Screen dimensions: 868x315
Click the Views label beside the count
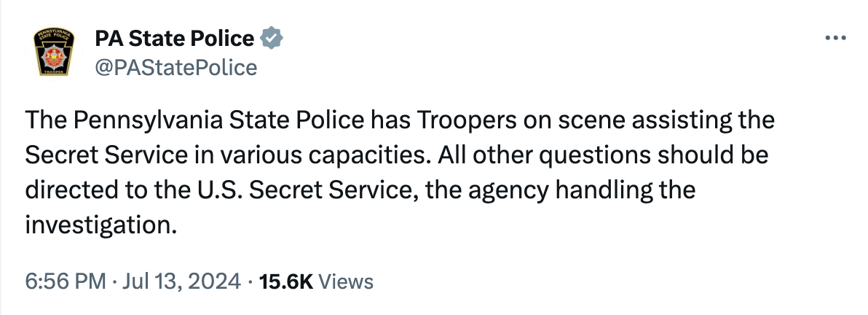coord(346,281)
